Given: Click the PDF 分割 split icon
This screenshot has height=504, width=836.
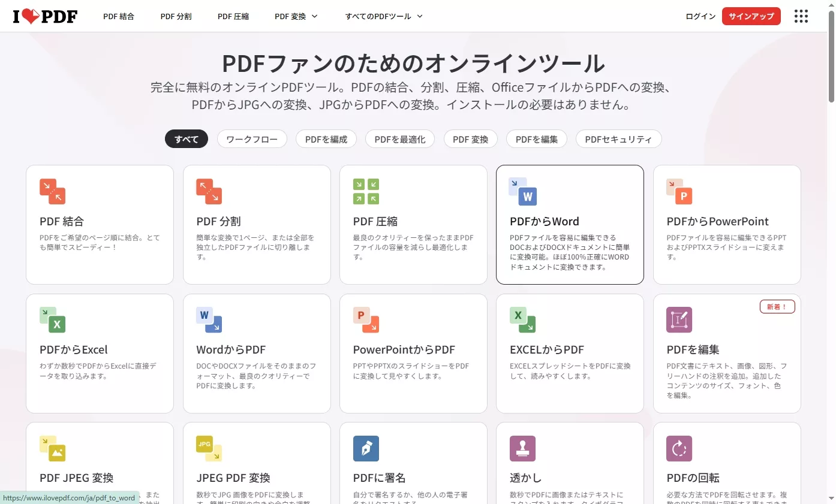Looking at the screenshot, I should [209, 191].
